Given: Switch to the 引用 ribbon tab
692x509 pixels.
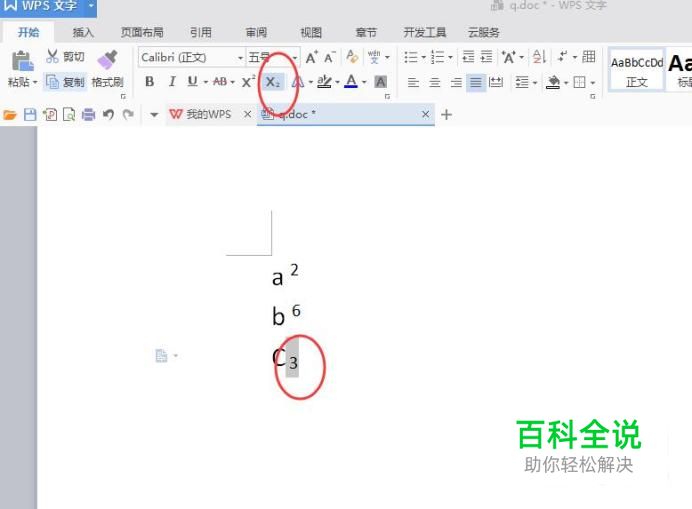Looking at the screenshot, I should click(201, 32).
